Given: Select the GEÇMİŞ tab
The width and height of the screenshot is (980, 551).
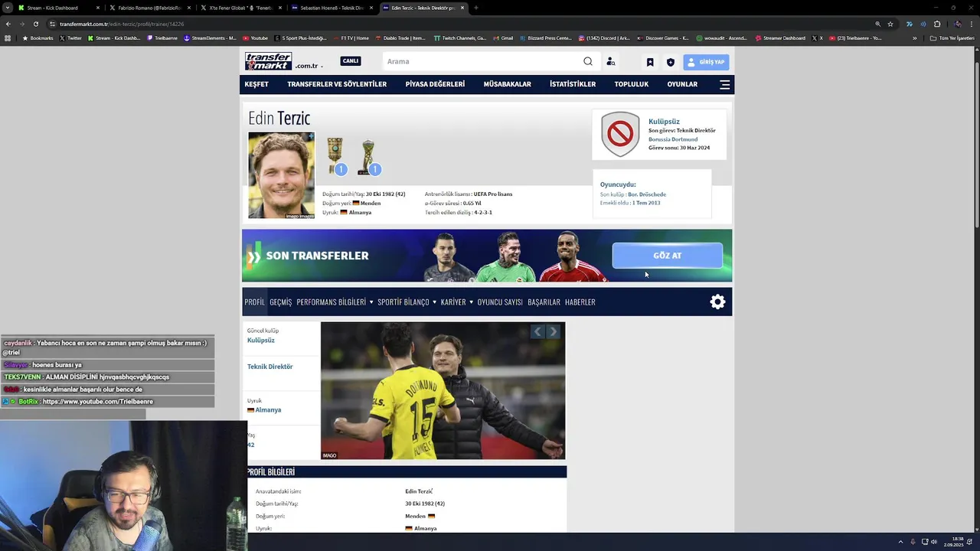Looking at the screenshot, I should coord(280,302).
